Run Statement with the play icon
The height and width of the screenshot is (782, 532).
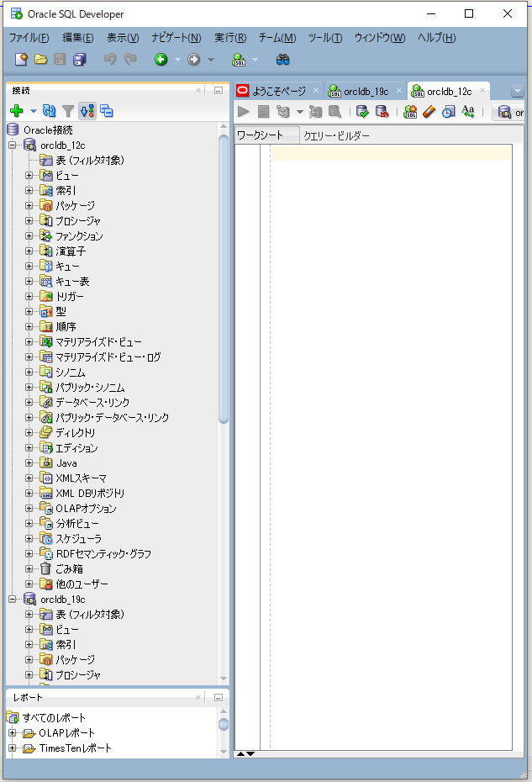(244, 112)
